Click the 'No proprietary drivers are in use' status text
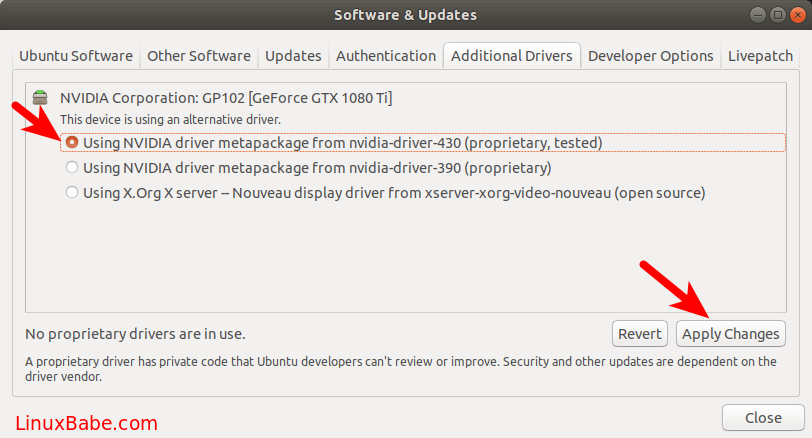This screenshot has width=812, height=438. pos(135,334)
